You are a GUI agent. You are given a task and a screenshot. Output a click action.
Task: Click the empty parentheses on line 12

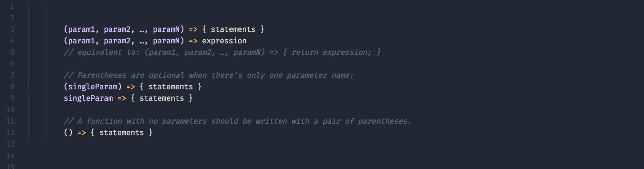[68, 133]
